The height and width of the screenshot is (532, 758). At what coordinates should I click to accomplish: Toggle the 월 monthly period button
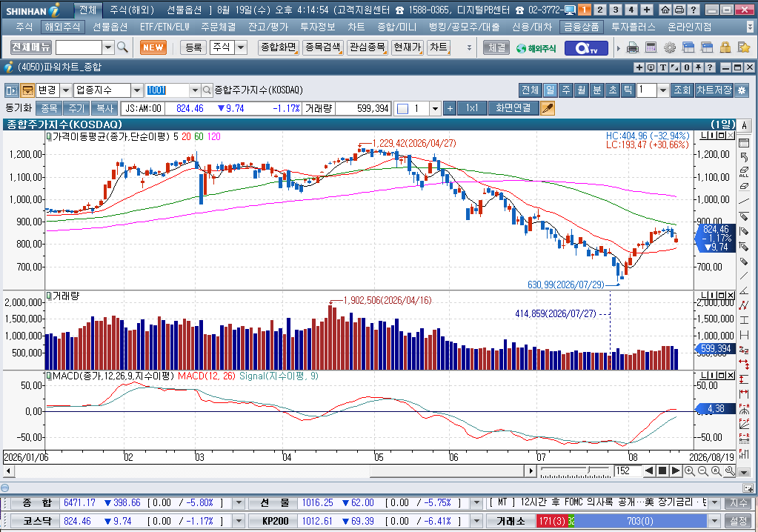[581, 90]
